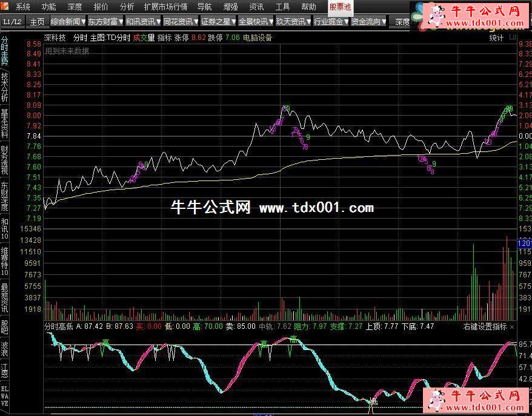This screenshot has height=416, width=532.
Task: Open the 扩展市场行情 menu
Action: (x=165, y=7)
